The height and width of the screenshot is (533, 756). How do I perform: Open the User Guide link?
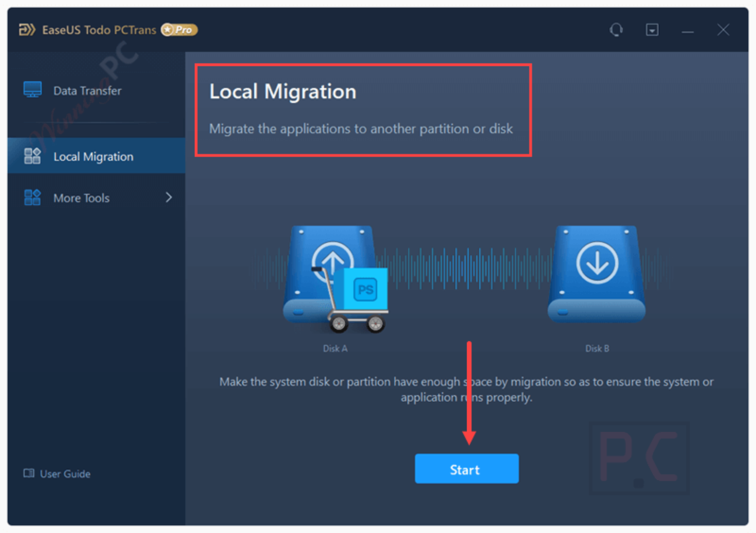pyautogui.click(x=65, y=473)
